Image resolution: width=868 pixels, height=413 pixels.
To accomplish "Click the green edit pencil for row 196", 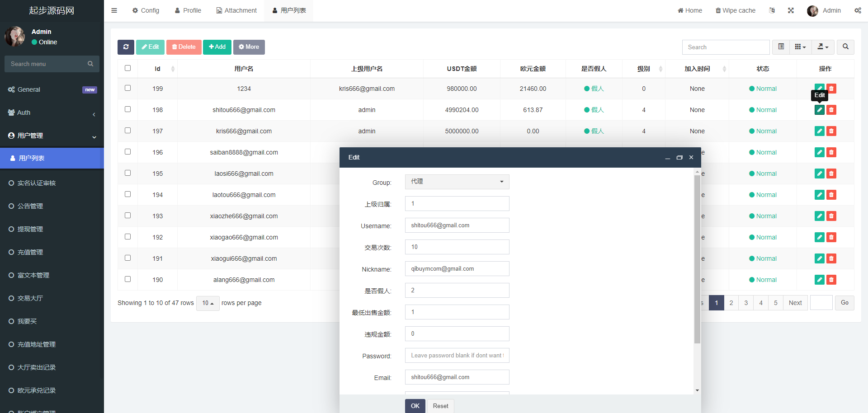I will pos(819,152).
